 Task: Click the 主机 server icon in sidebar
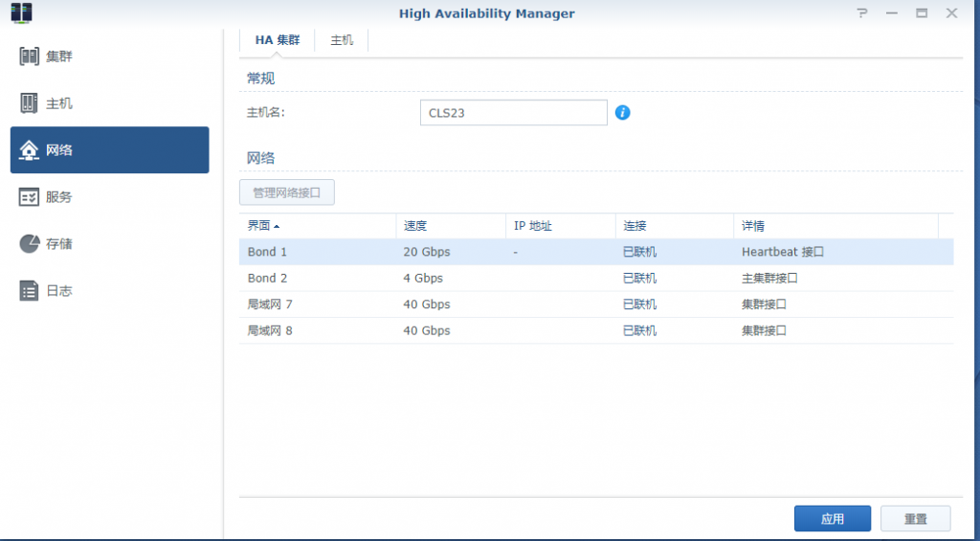(29, 103)
